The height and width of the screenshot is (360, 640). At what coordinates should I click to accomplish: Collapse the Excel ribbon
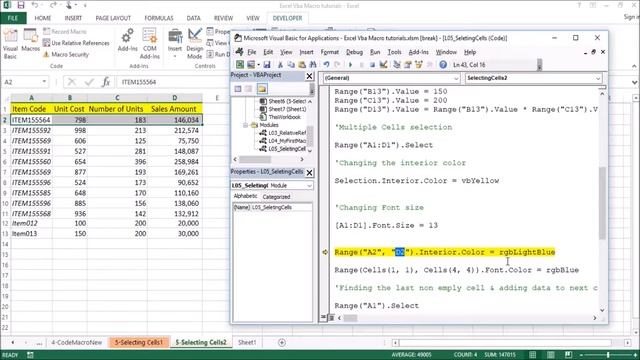tap(634, 66)
